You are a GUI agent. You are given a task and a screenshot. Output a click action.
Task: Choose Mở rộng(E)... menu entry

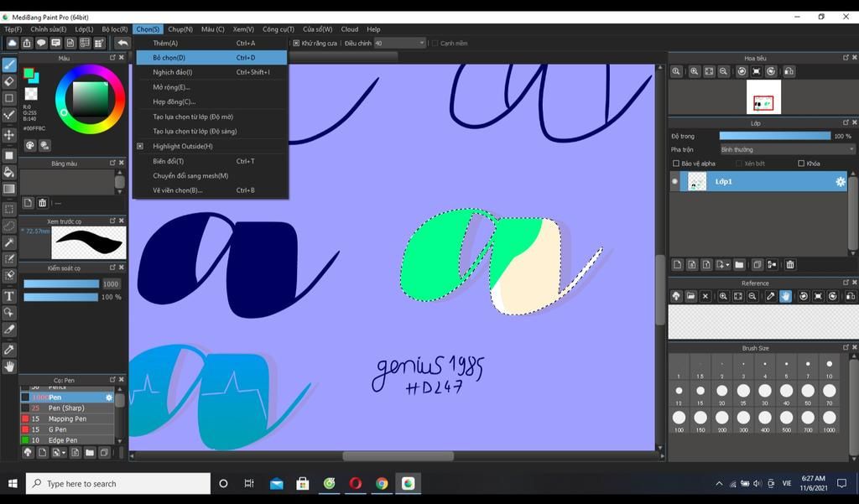(211, 87)
